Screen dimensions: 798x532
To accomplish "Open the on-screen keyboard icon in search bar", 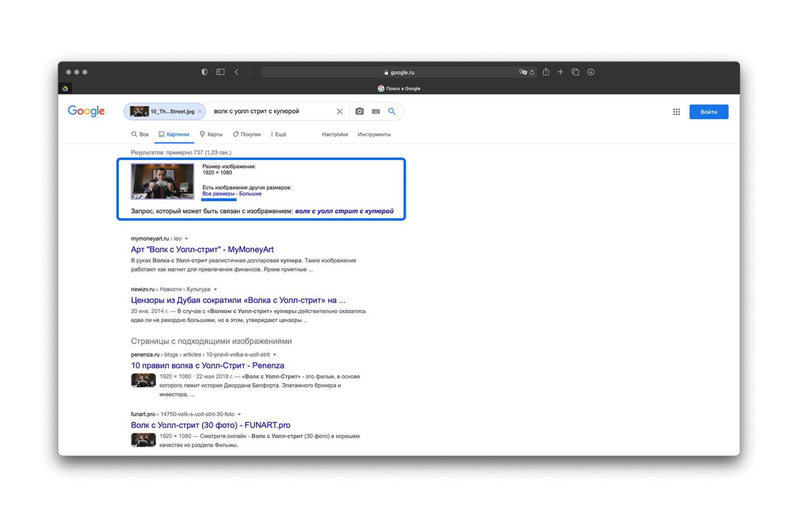I will coord(376,111).
